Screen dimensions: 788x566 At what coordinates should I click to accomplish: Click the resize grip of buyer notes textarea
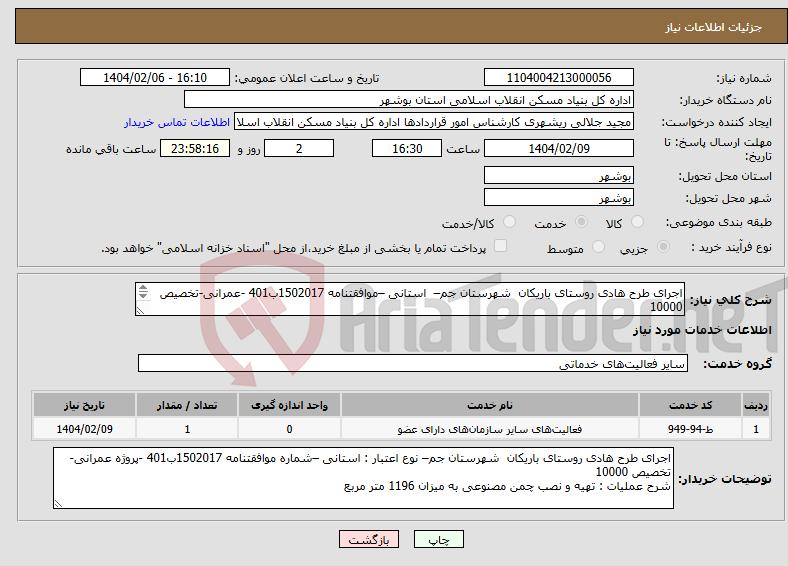coord(58,504)
